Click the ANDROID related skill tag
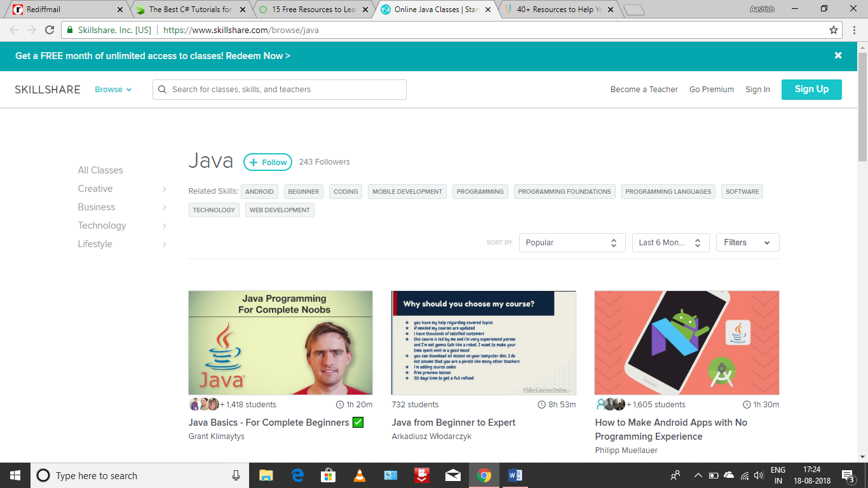 pos(259,191)
